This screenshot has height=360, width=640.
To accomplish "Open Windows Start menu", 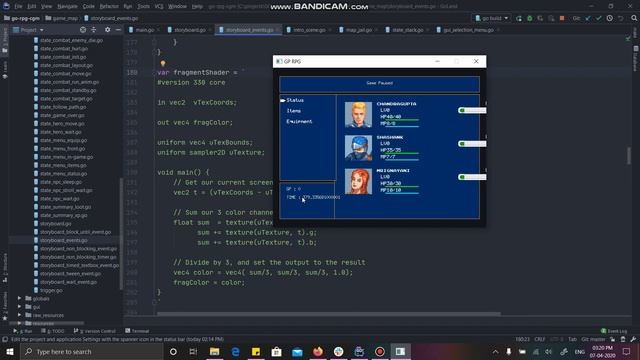I will 10,351.
